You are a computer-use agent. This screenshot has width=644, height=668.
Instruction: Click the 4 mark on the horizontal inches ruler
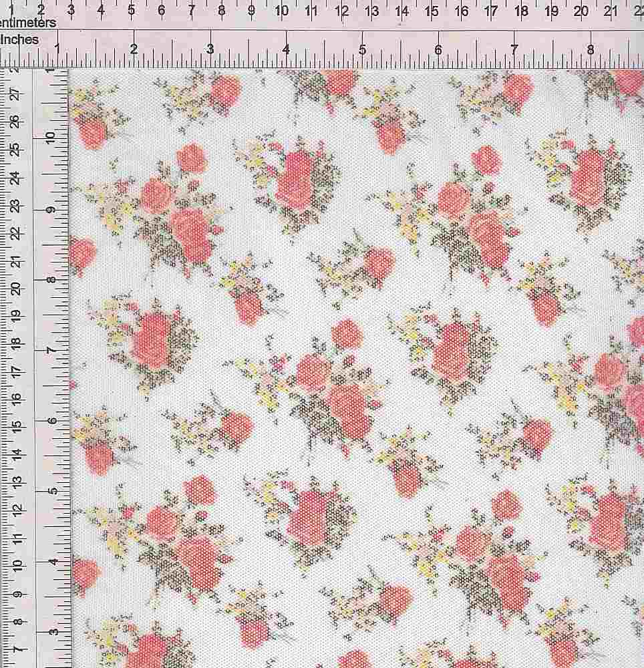[286, 50]
